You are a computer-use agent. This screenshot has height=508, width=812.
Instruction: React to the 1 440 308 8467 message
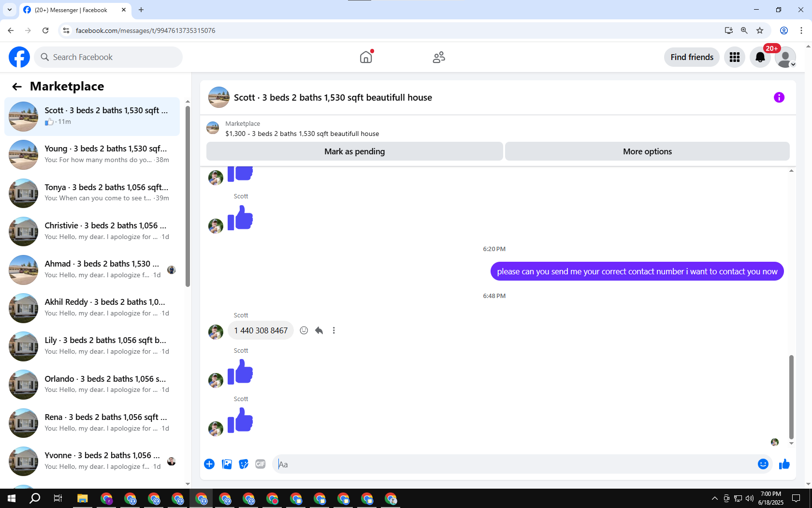(x=304, y=330)
